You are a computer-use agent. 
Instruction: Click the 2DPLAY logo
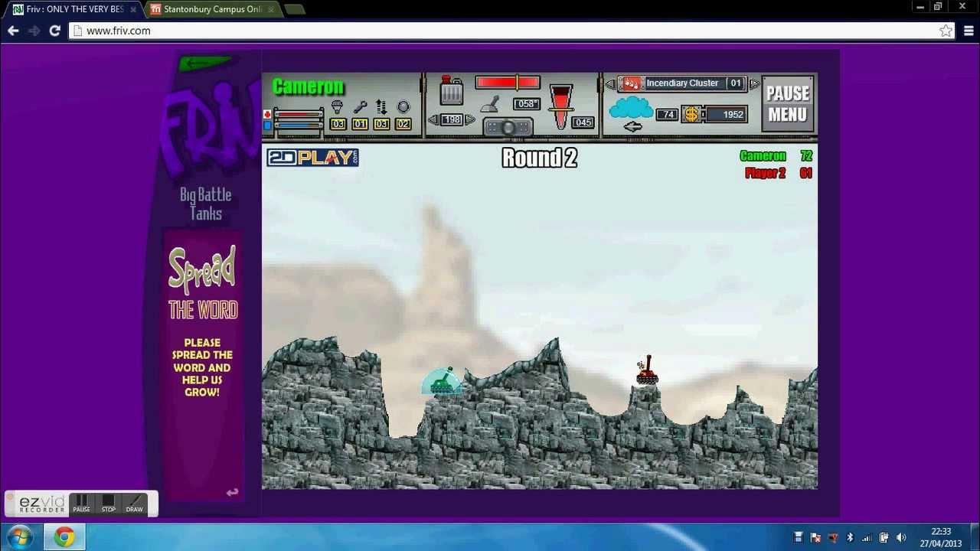click(312, 158)
